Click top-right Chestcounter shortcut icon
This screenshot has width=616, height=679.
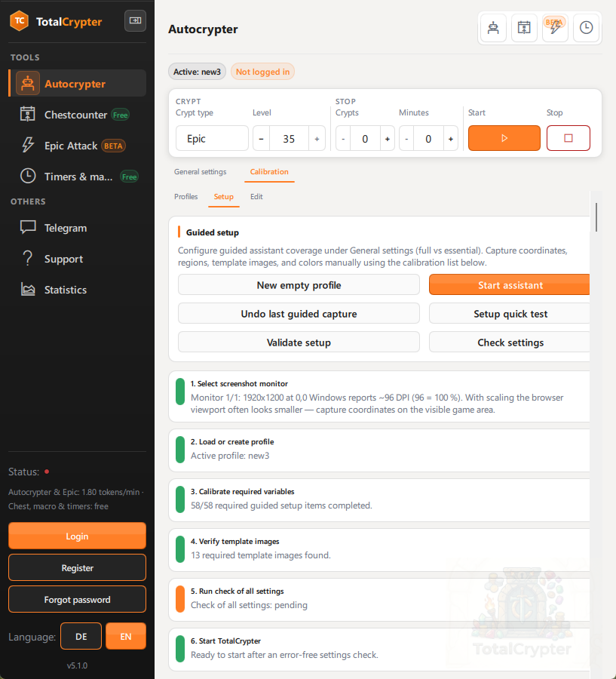click(524, 28)
